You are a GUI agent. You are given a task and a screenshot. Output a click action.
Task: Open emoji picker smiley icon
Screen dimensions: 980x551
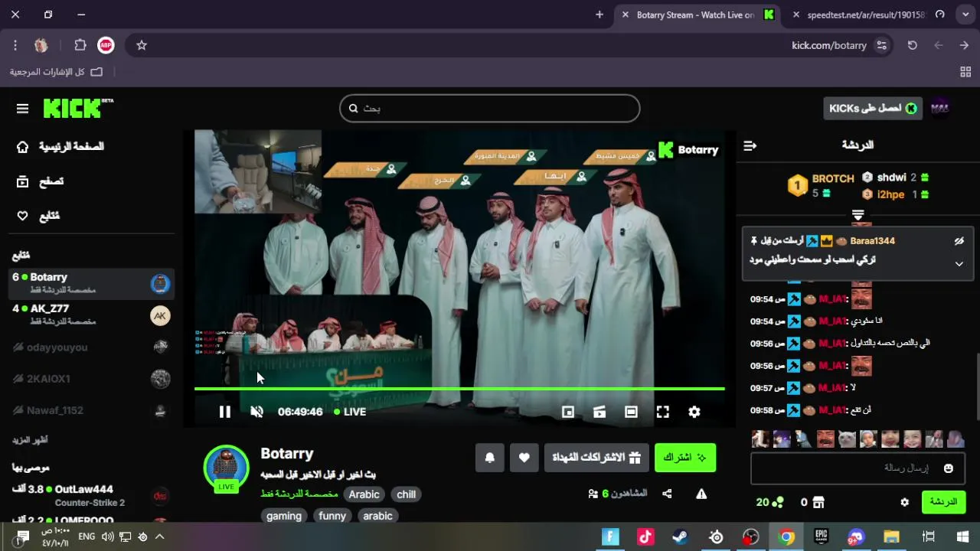tap(949, 468)
